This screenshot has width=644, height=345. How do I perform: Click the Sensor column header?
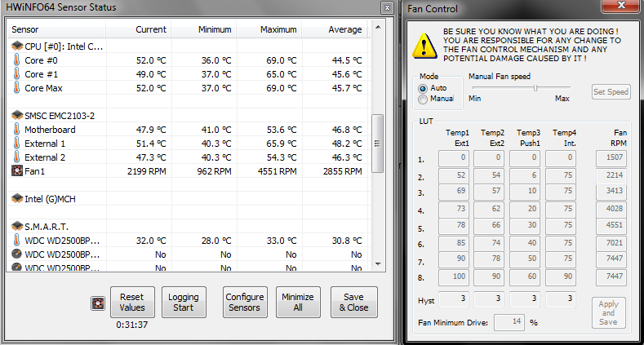point(56,29)
